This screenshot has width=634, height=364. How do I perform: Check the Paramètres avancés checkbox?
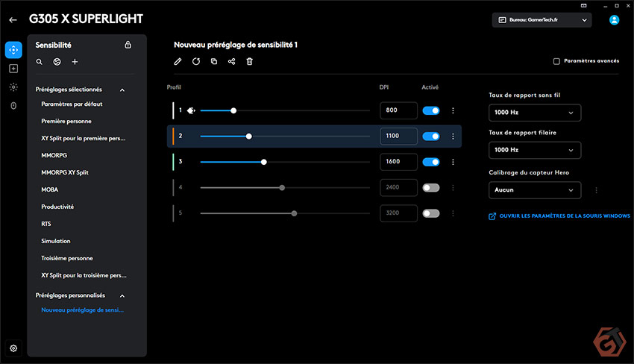click(x=556, y=61)
